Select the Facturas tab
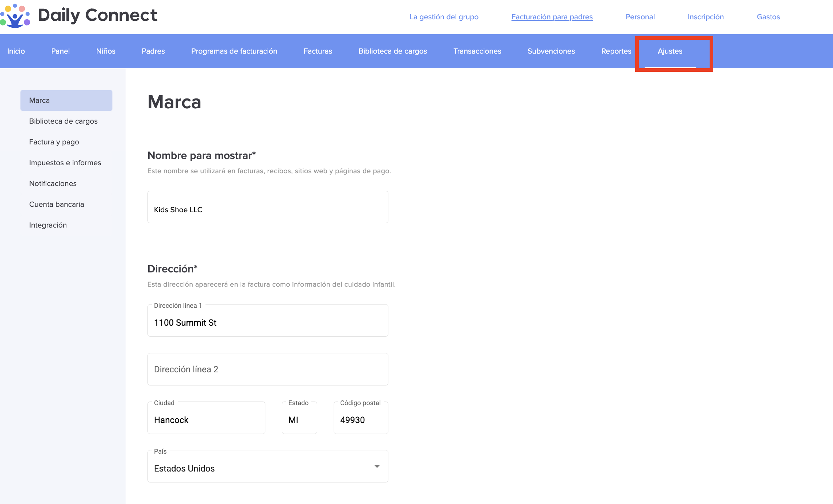 318,51
